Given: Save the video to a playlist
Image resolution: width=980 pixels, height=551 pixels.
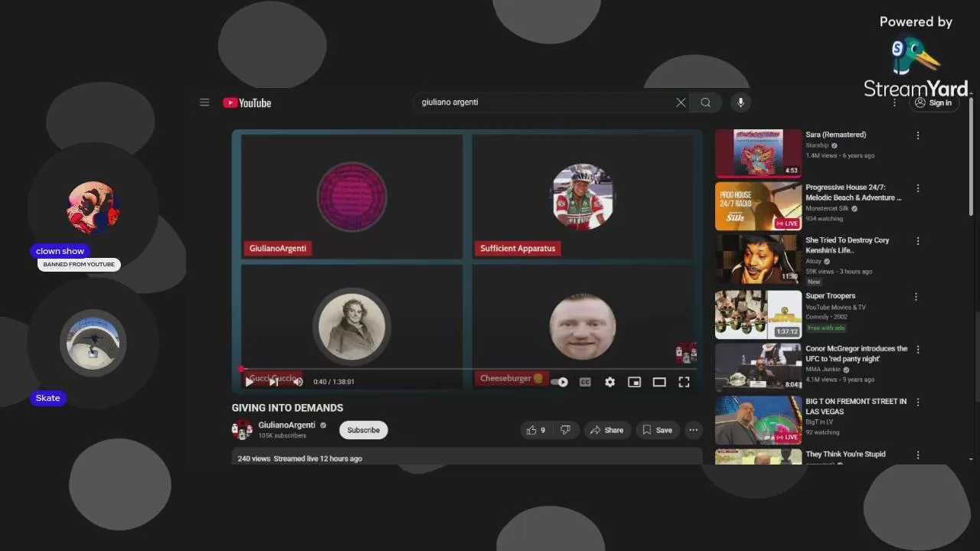Looking at the screenshot, I should point(657,430).
